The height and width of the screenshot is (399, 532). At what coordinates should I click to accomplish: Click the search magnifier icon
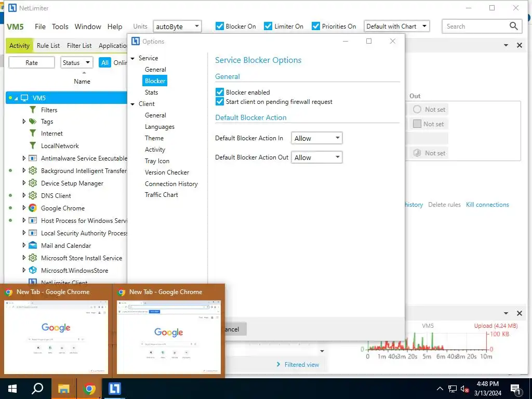pyautogui.click(x=513, y=26)
